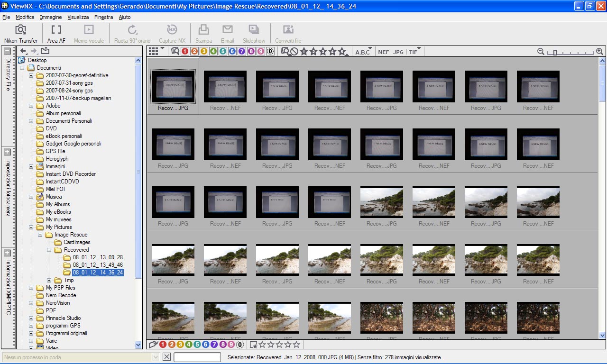Image resolution: width=607 pixels, height=364 pixels.
Task: Toggle the JPG file type filter
Action: (x=398, y=52)
